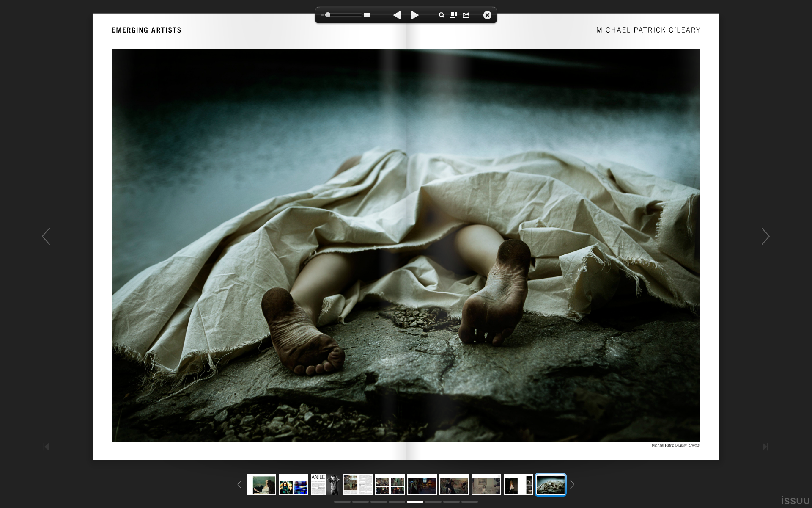Screen dimensions: 812x508
Task: Flip to previous spread with left chevron
Action: 46,236
